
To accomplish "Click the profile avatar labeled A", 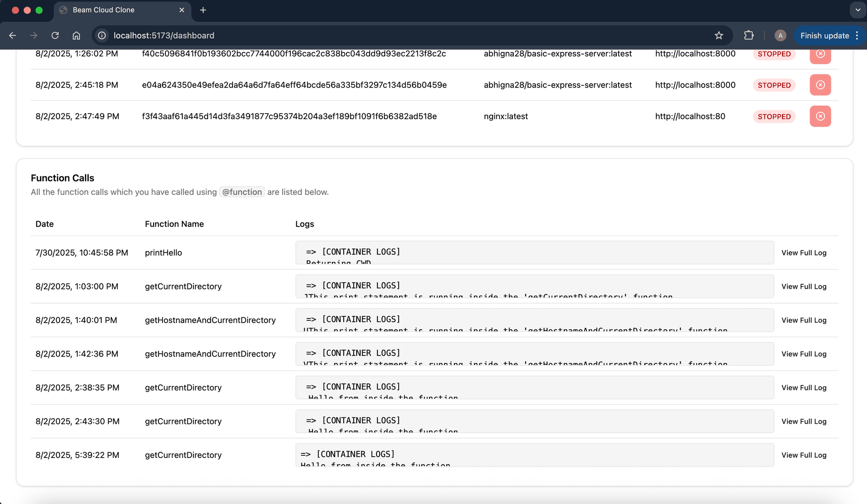I will pyautogui.click(x=780, y=35).
